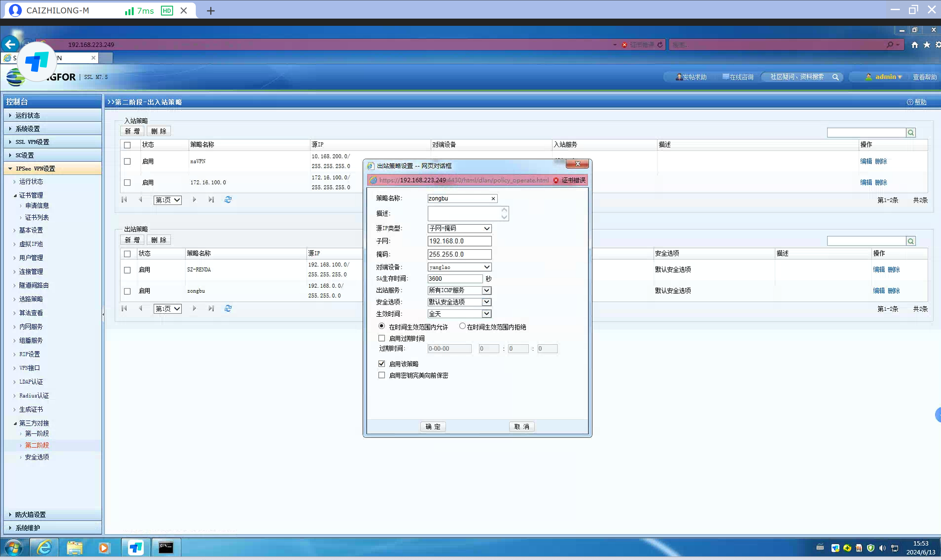This screenshot has width=941, height=560.
Task: Open the command prompt taskbar icon
Action: pyautogui.click(x=165, y=547)
